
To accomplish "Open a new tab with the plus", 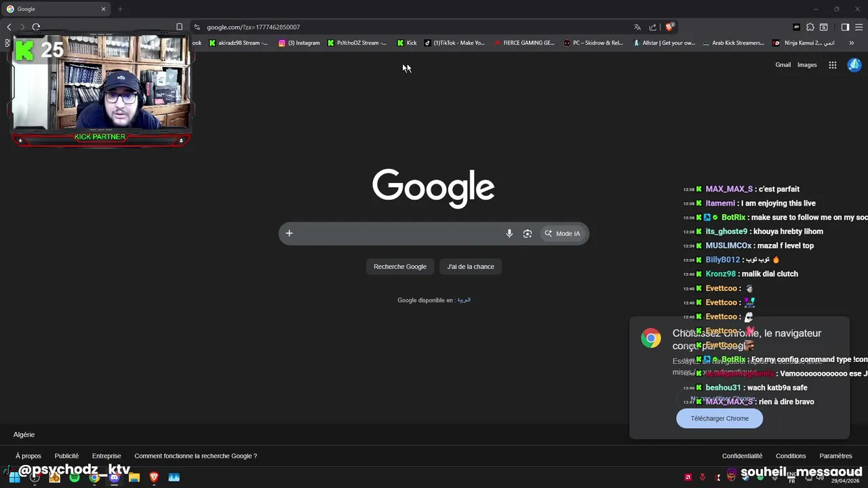I will click(120, 9).
